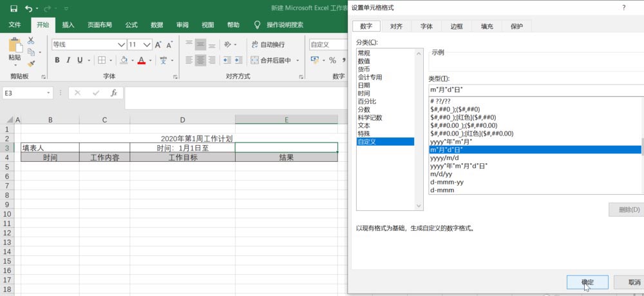
Task: Toggle center horizontal alignment button
Action: (x=200, y=61)
